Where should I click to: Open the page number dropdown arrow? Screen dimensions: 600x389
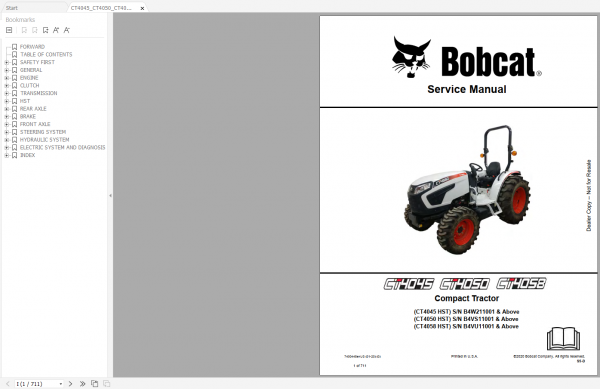click(x=60, y=384)
